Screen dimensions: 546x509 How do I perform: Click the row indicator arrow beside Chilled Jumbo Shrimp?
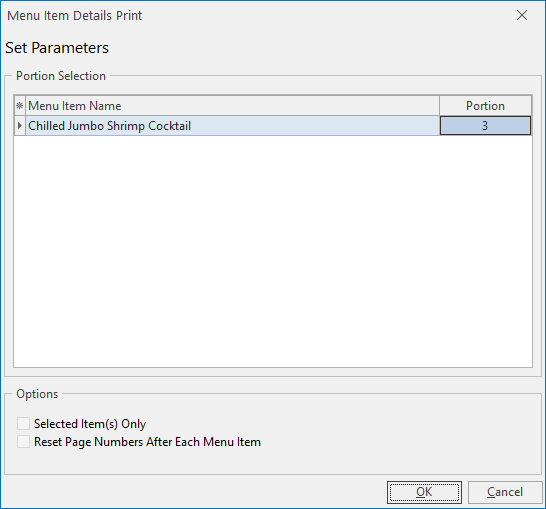tap(20, 125)
